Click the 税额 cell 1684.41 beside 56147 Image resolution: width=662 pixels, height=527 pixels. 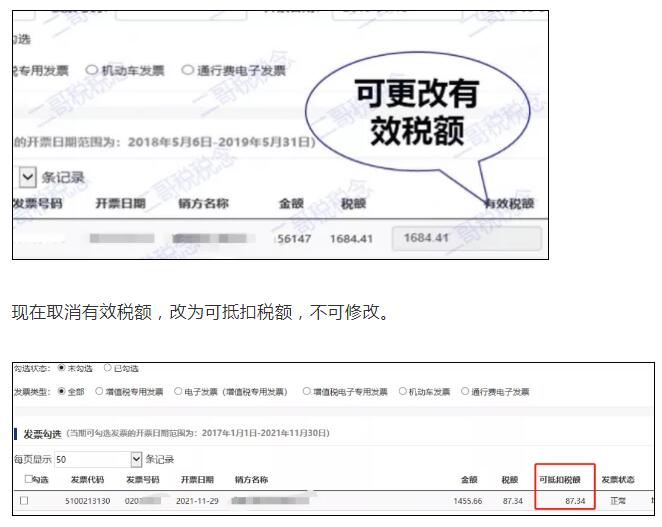tap(351, 239)
